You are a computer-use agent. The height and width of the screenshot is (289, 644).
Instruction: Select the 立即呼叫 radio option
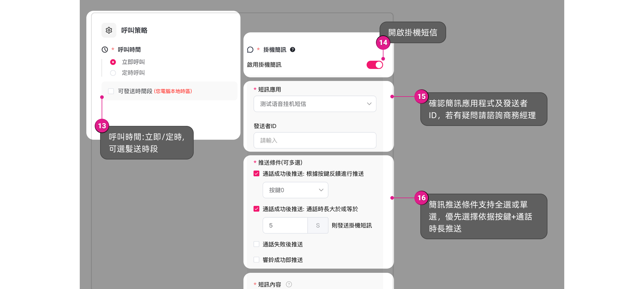(x=113, y=62)
